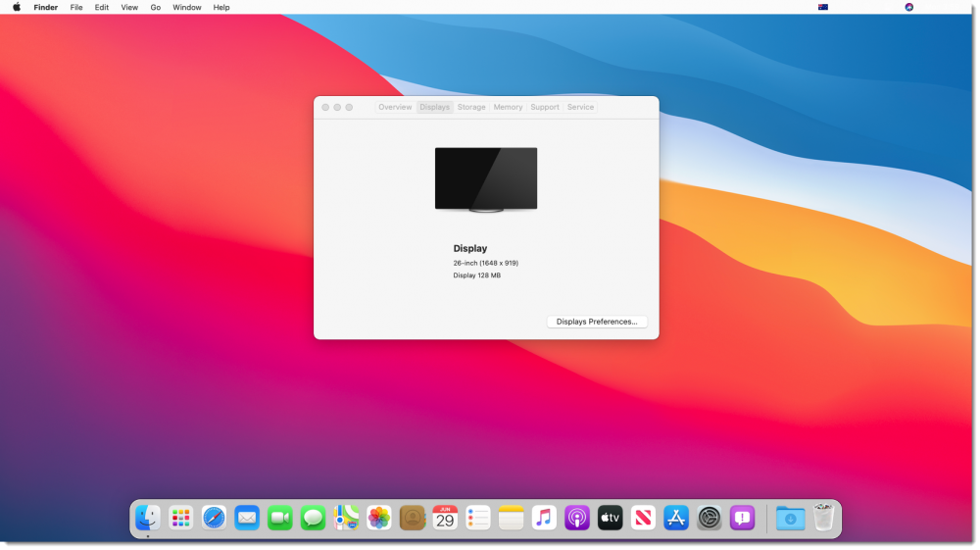Open the Help menu
980x550 pixels.
coord(221,8)
